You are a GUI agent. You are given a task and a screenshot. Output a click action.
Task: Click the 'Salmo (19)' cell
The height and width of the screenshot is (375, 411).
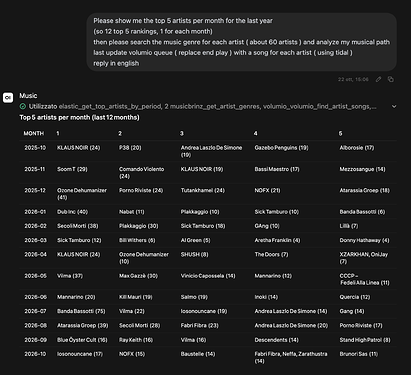coord(194,297)
